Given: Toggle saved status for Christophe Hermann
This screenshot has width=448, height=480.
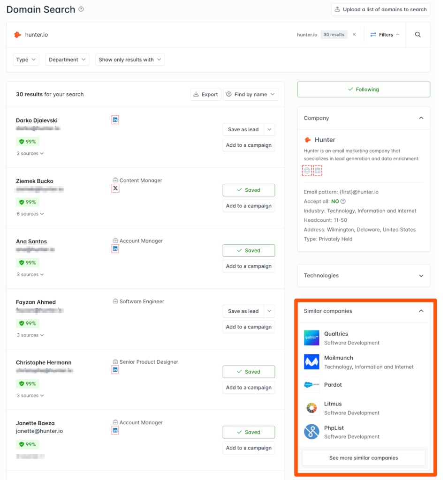Looking at the screenshot, I should pos(249,371).
